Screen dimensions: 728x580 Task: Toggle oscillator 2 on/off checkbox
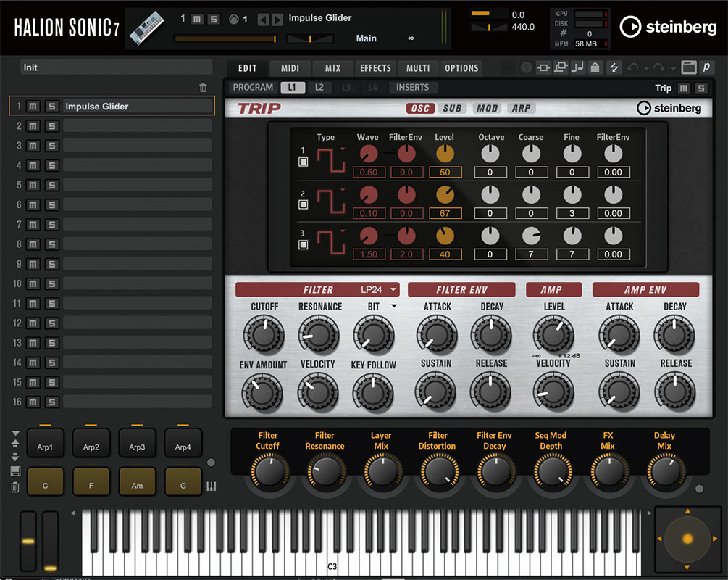click(304, 204)
